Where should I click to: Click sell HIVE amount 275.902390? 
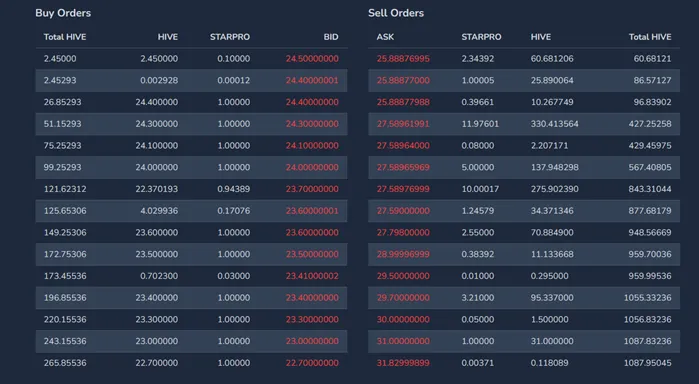tap(555, 189)
